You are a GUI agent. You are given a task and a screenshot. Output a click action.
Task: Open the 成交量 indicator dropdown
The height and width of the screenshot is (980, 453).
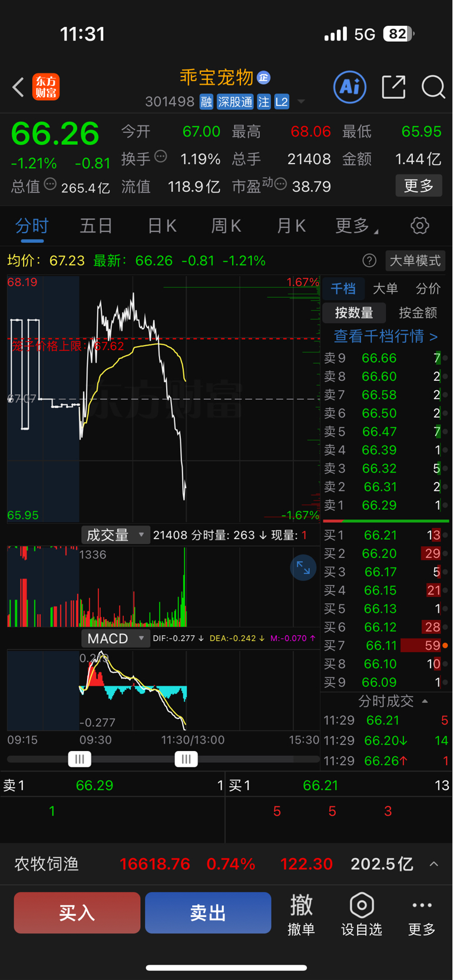tap(115, 535)
